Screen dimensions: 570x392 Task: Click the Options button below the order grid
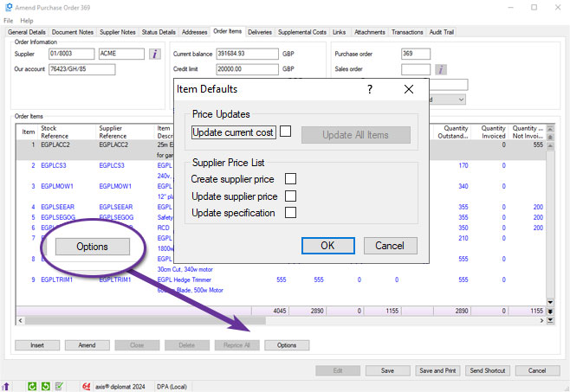click(287, 345)
